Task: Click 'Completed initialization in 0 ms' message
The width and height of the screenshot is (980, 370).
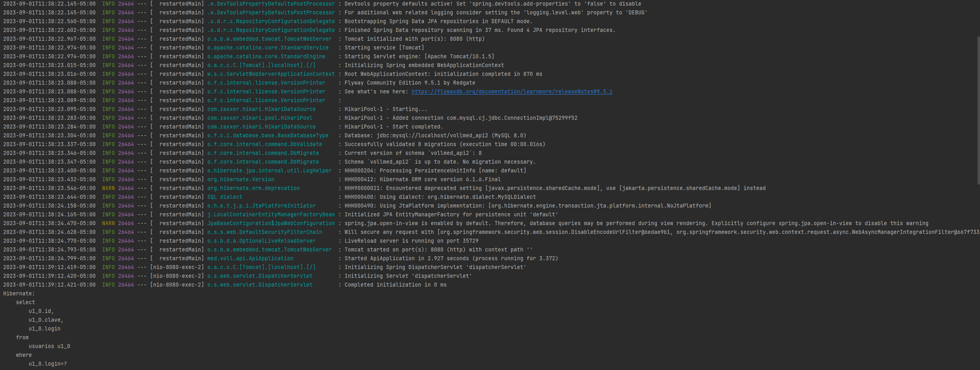Action: (395, 285)
